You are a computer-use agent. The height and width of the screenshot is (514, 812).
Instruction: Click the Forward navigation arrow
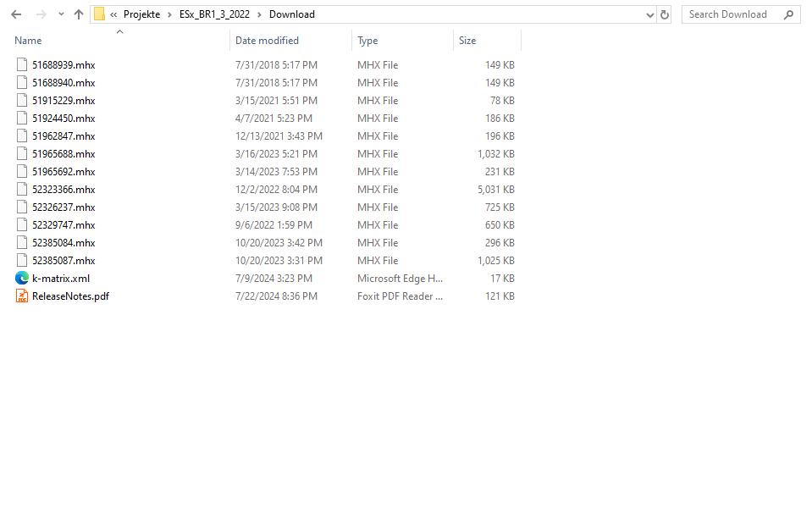coord(41,14)
